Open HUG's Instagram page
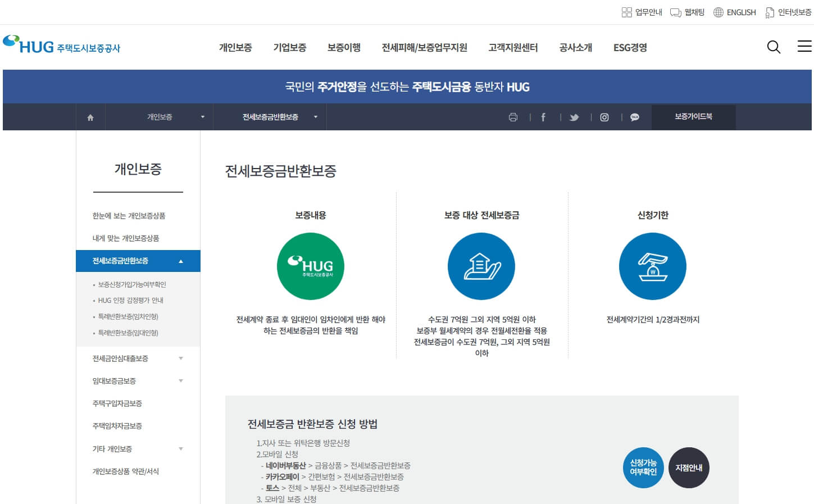 [x=604, y=117]
